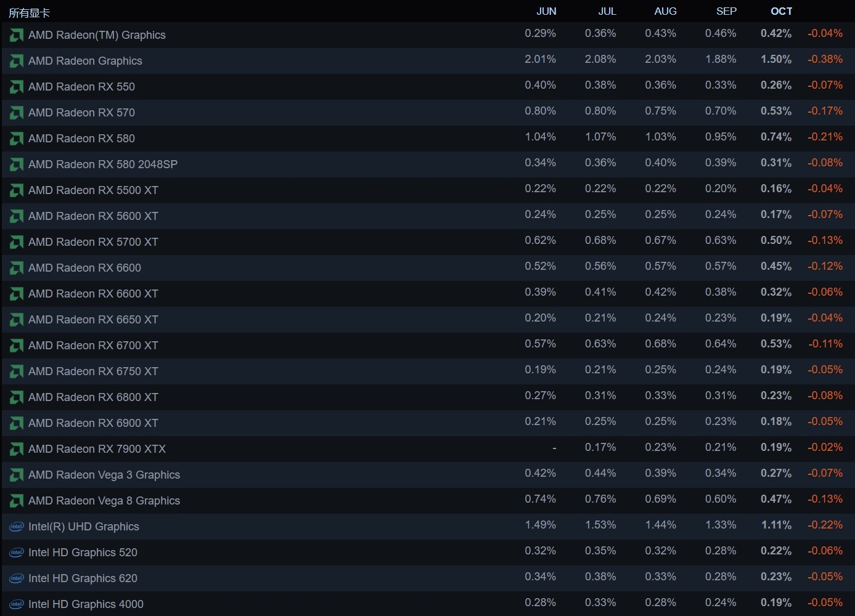Click the Intel logo beside Intel(R) UHD Graphics
The image size is (855, 616).
[x=17, y=527]
